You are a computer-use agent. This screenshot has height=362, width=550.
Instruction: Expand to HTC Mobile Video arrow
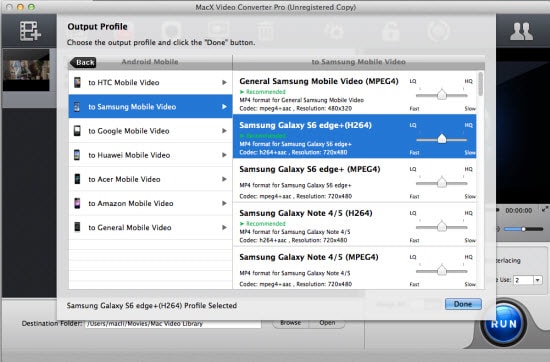[x=224, y=82]
